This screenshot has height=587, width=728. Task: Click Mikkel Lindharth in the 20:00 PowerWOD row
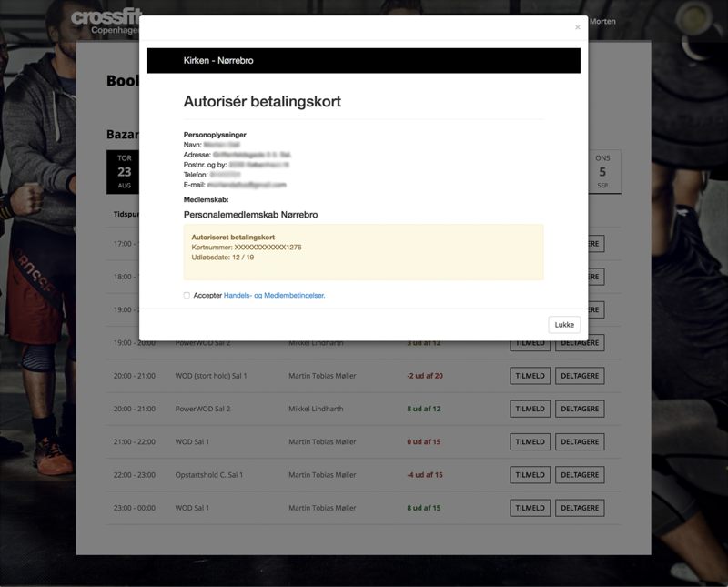point(316,409)
